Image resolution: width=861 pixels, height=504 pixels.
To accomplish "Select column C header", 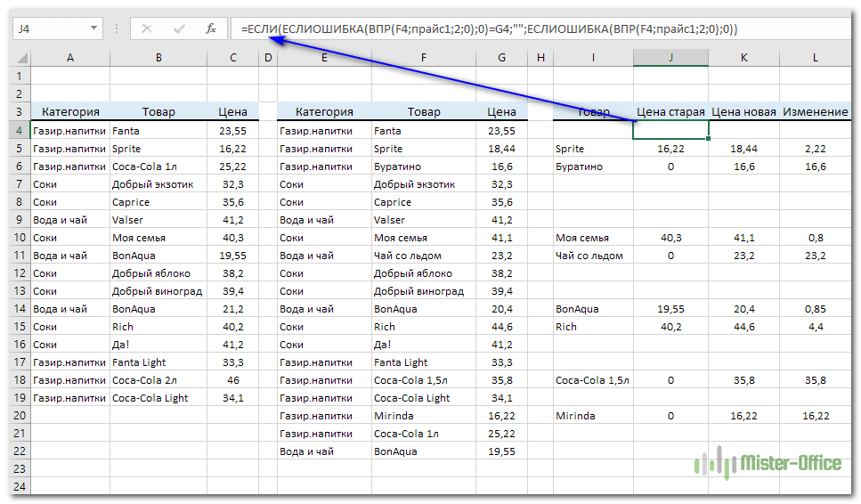I will pyautogui.click(x=232, y=58).
